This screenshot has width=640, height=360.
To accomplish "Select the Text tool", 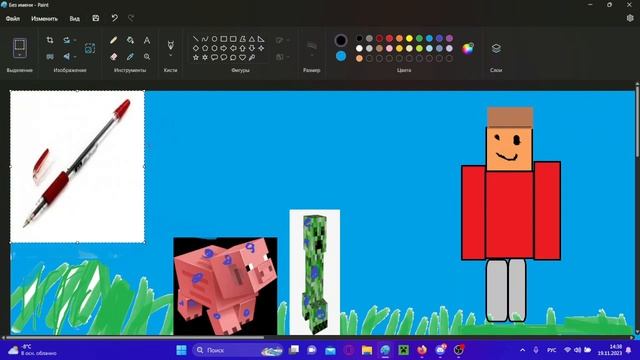I will 147,40.
